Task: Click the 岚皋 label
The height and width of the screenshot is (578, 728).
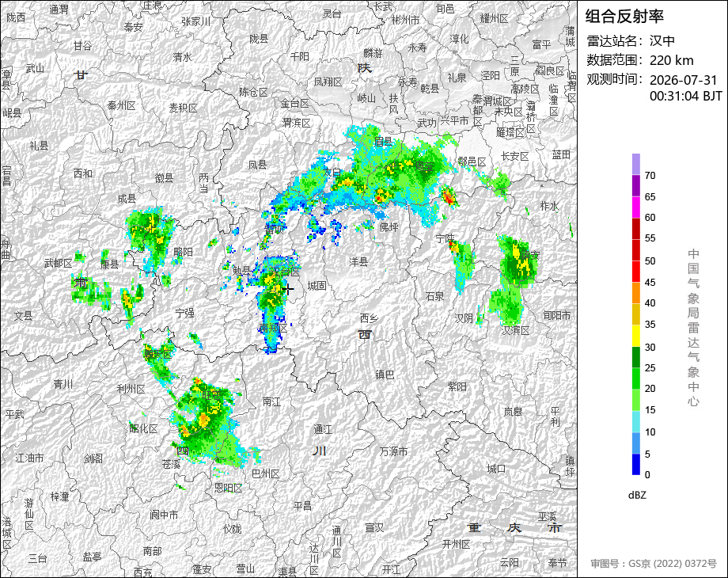Action: 513,412
